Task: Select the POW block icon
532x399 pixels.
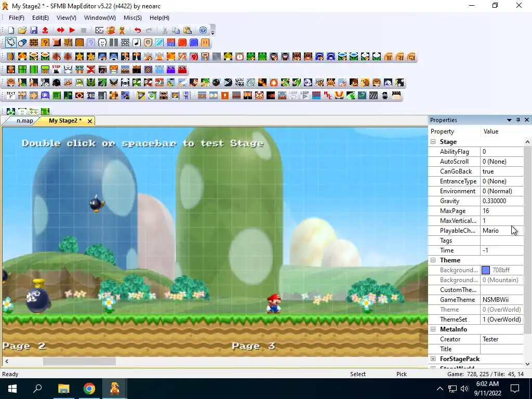Action: (x=91, y=96)
